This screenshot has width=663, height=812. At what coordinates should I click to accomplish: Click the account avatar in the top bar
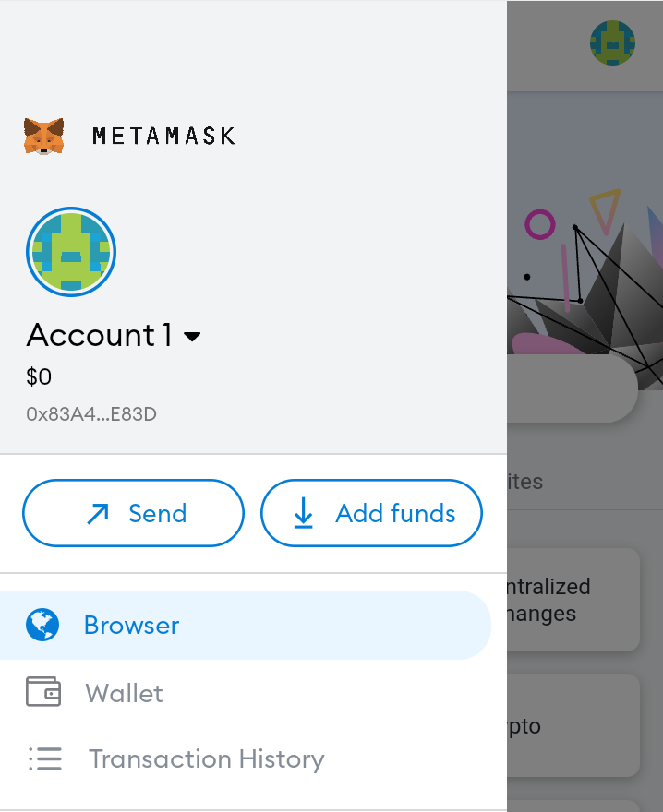pyautogui.click(x=610, y=42)
